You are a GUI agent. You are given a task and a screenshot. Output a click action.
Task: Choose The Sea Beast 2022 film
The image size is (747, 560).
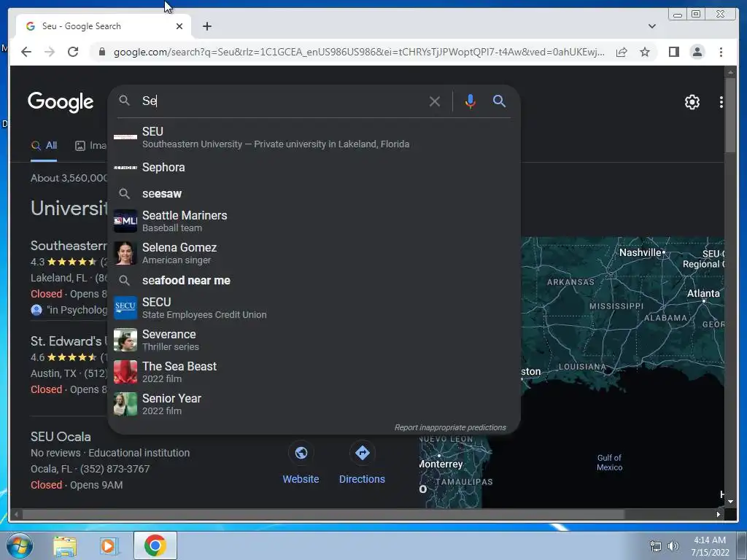coord(314,372)
